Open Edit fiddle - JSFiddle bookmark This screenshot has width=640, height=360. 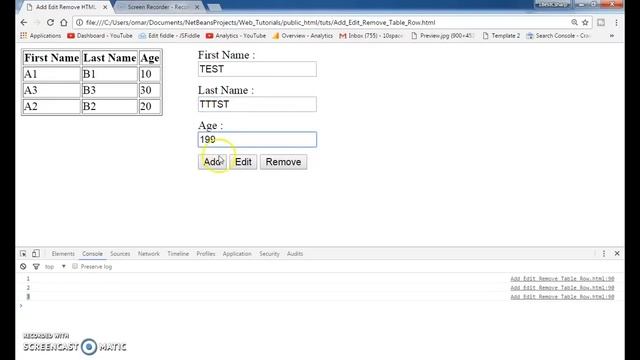169,36
